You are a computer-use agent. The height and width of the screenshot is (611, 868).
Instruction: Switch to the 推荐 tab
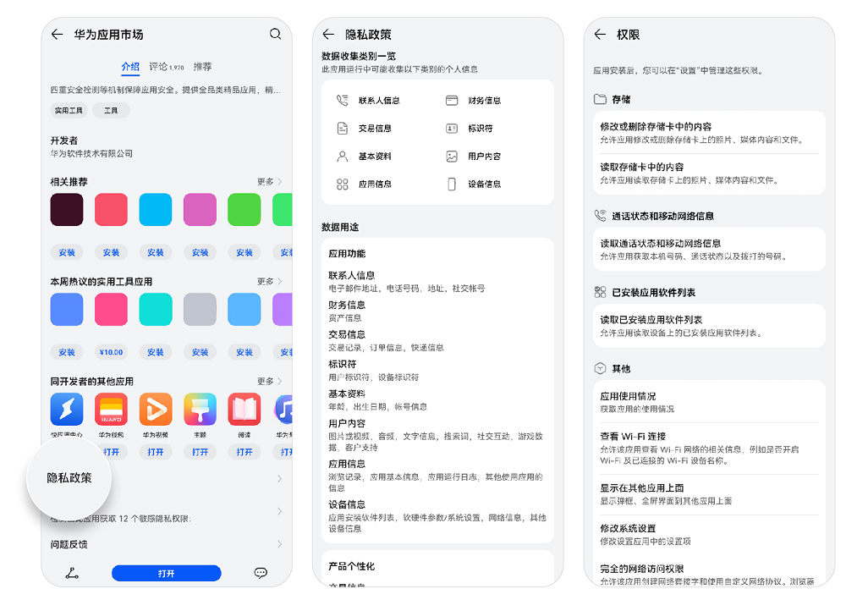(x=202, y=67)
